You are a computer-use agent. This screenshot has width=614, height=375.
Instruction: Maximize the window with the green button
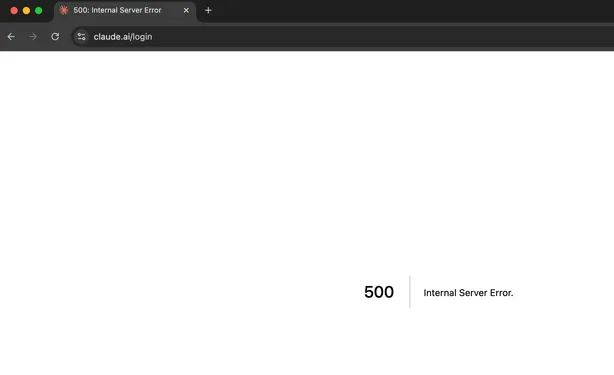pyautogui.click(x=38, y=11)
